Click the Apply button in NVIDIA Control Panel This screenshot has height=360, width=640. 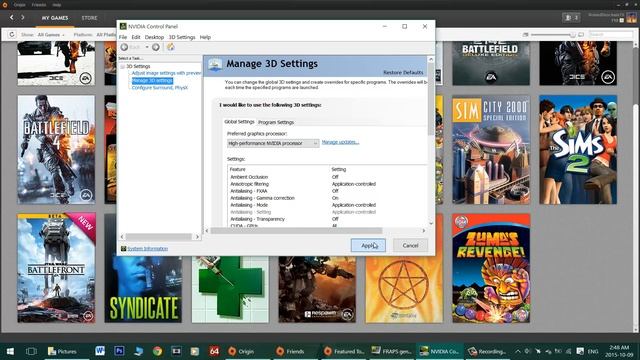pos(368,245)
